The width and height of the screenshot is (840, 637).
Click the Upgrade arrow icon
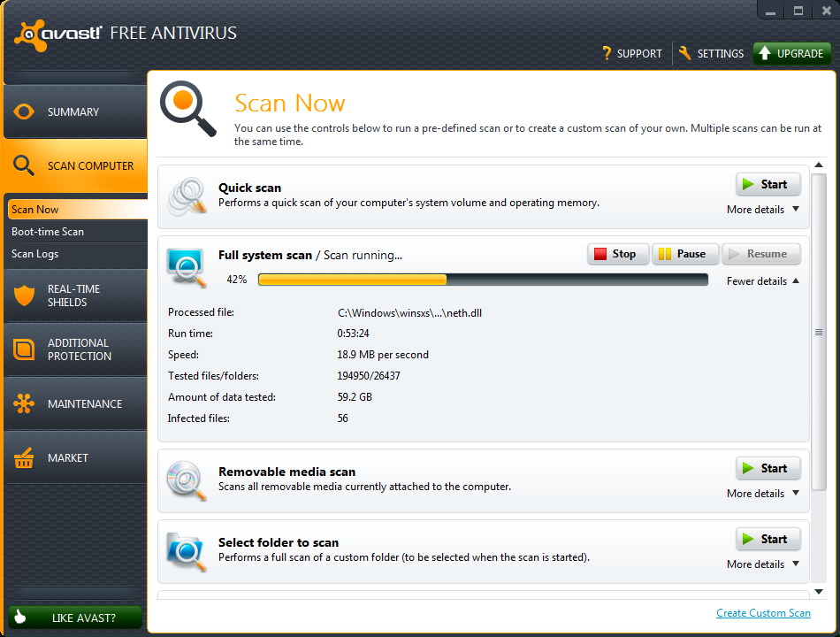(765, 53)
